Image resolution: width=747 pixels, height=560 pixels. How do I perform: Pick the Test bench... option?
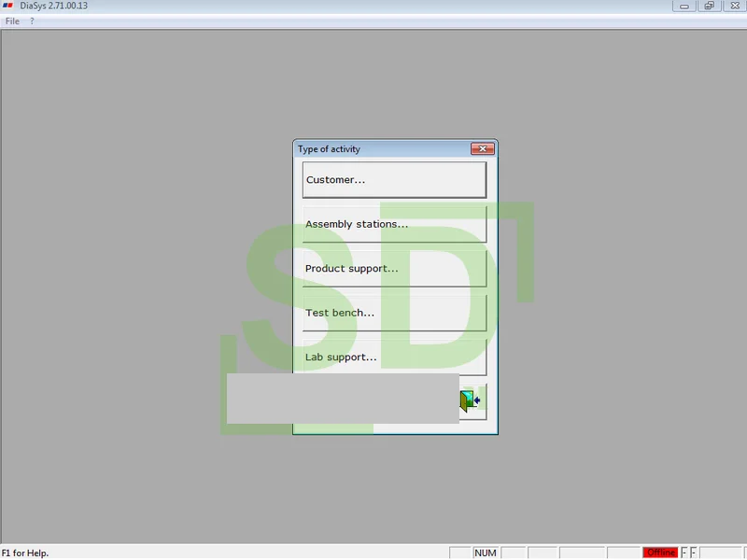click(394, 313)
